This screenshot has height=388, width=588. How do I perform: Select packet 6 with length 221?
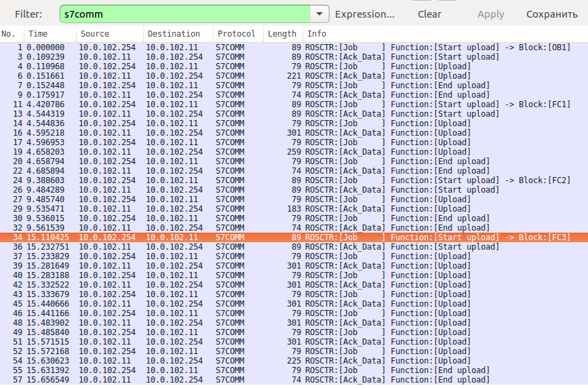pyautogui.click(x=294, y=76)
